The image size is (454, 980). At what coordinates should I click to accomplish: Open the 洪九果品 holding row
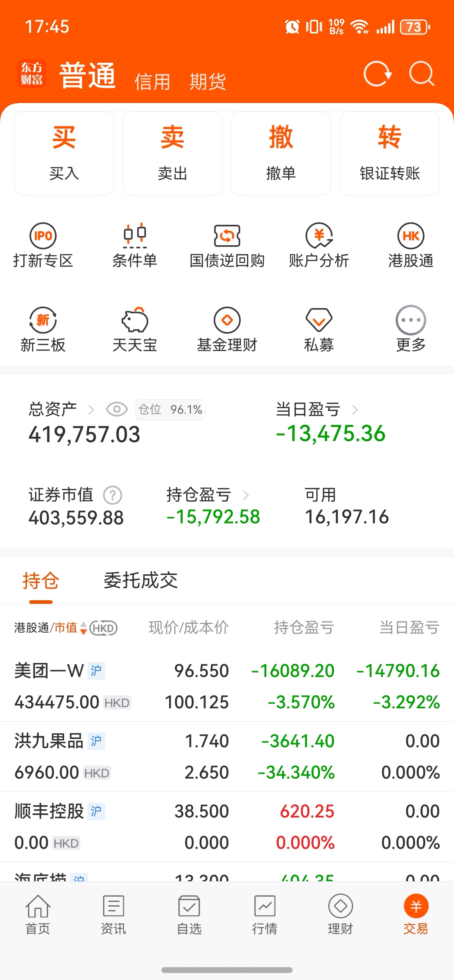point(227,757)
